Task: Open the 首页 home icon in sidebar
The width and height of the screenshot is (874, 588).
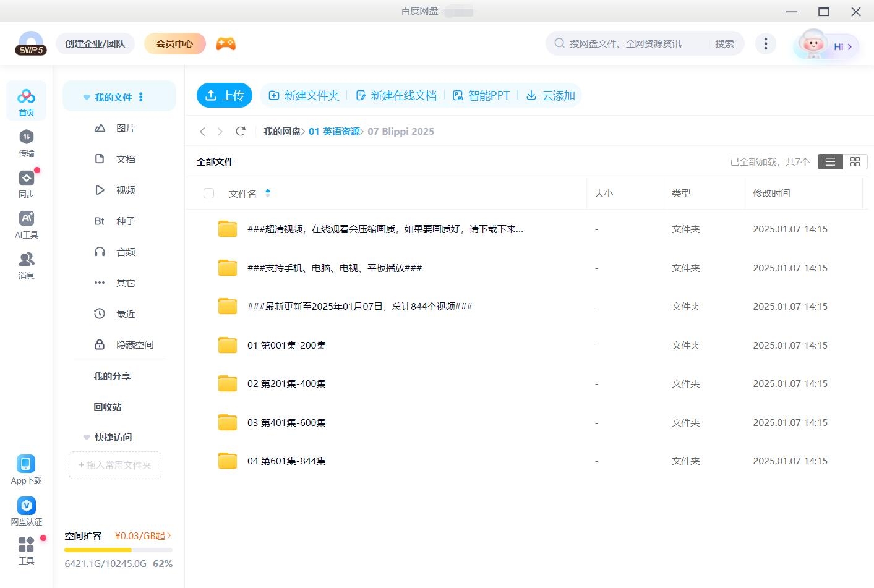Action: coord(26,101)
